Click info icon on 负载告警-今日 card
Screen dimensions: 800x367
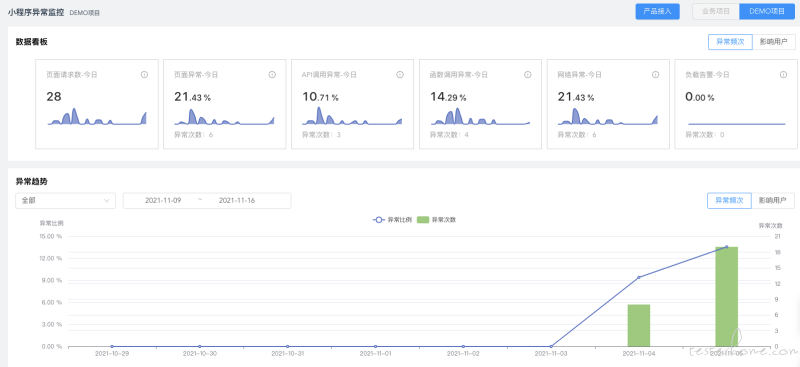783,75
